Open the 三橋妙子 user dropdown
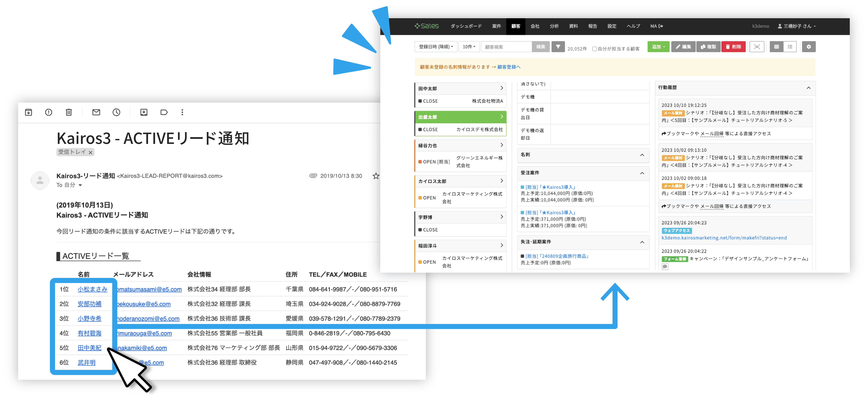 (x=796, y=26)
